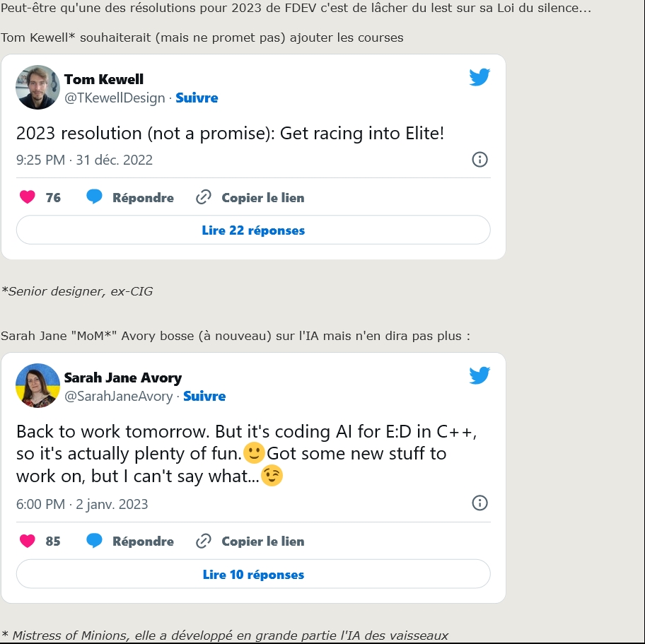Screen dimensions: 645x644
Task: Open Tom Kewell's profile picture
Action: pyautogui.click(x=37, y=87)
